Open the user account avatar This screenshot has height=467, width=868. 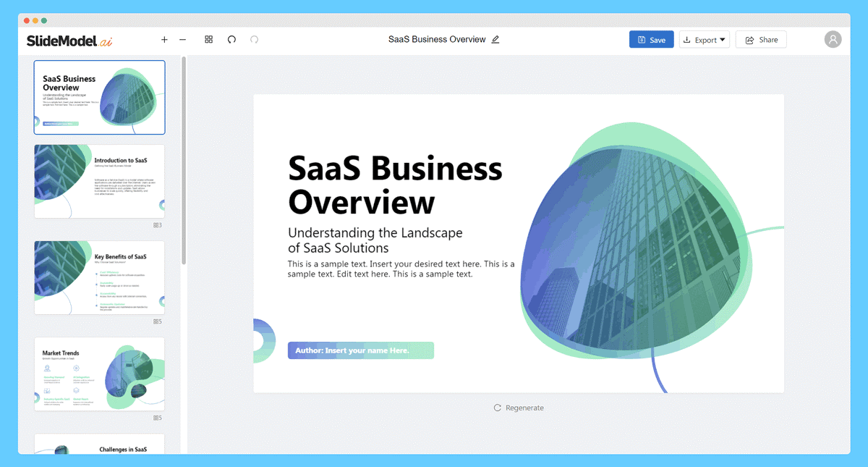pos(833,40)
